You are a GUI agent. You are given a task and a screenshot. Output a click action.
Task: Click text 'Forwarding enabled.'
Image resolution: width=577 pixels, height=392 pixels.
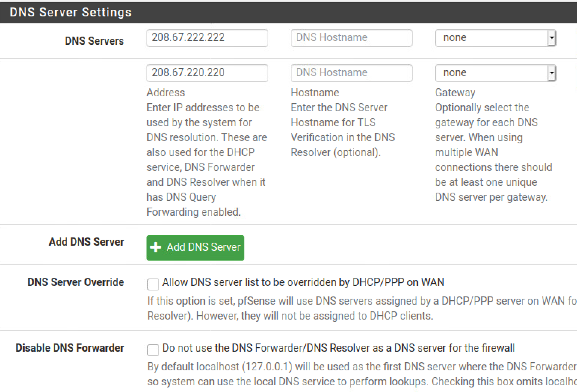(x=194, y=212)
